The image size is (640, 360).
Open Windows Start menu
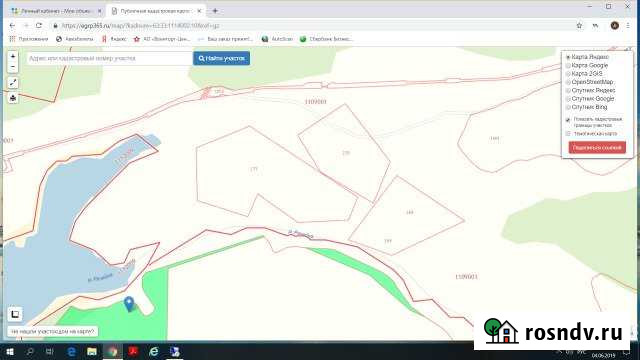click(x=10, y=351)
